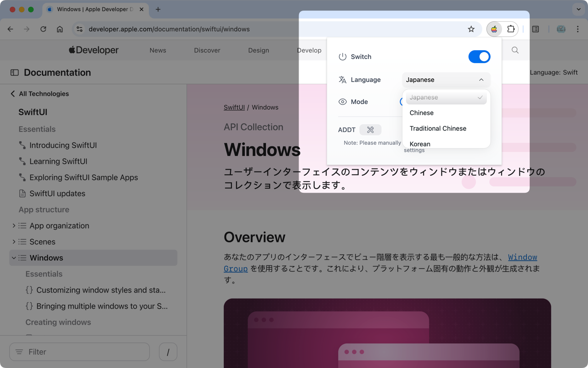Click the Language: Swift selector
Viewport: 588px width, 368px height.
coord(554,72)
